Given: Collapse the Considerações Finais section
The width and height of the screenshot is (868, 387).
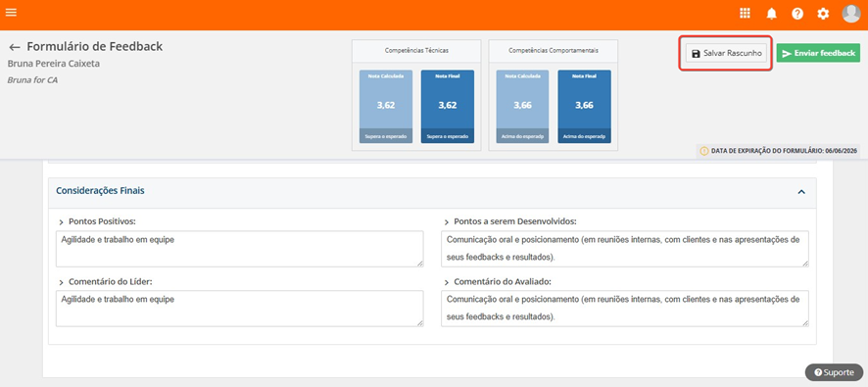Looking at the screenshot, I should tap(801, 192).
